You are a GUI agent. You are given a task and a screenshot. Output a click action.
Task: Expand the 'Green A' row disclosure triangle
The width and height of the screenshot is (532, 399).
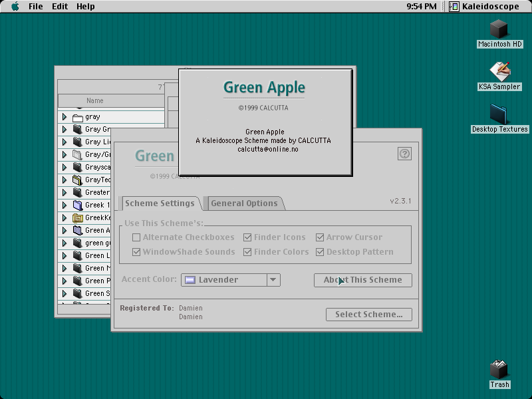(x=65, y=230)
